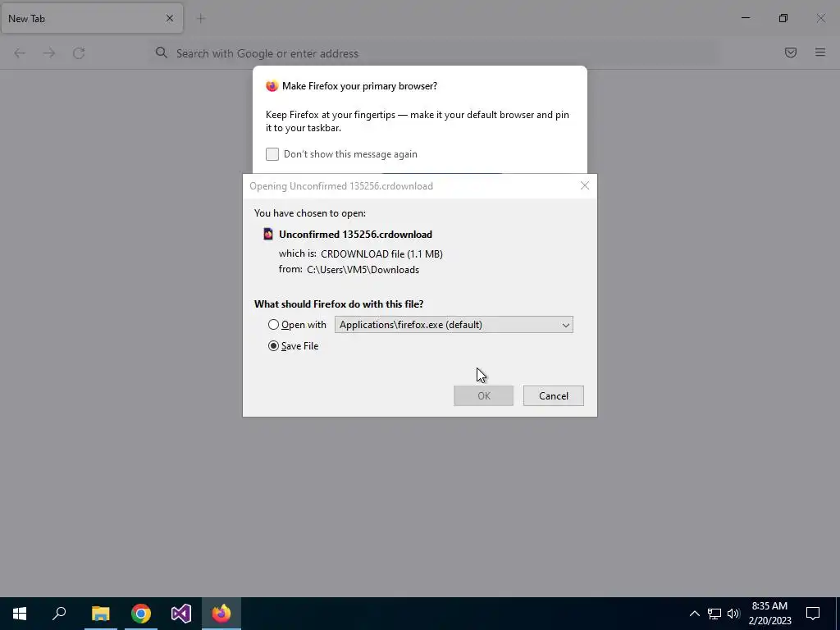Viewport: 840px width, 630px height.
Task: Show hidden system tray icons
Action: coord(694,614)
